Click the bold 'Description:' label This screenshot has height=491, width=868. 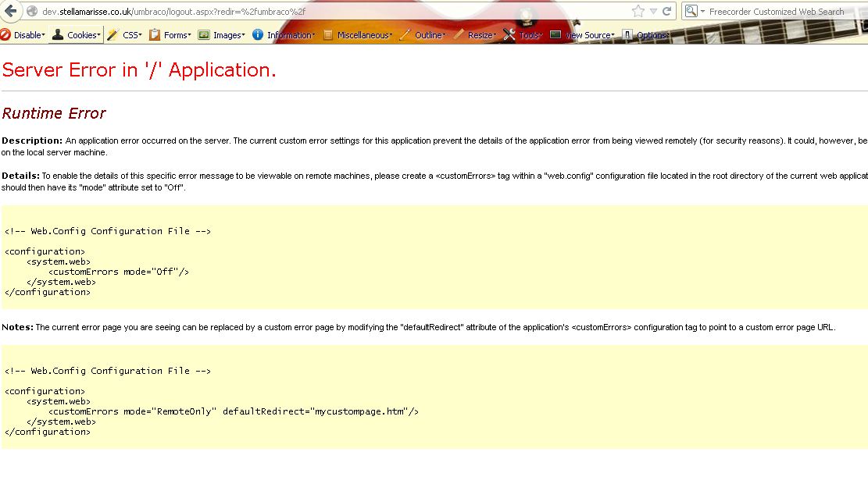tap(32, 141)
